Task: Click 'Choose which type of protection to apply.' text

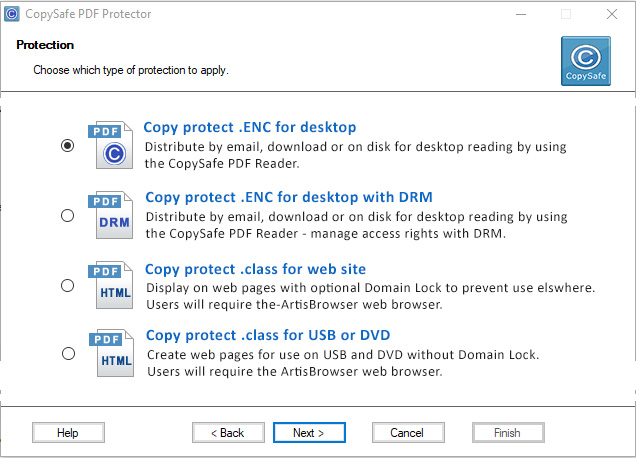Action: tap(131, 70)
